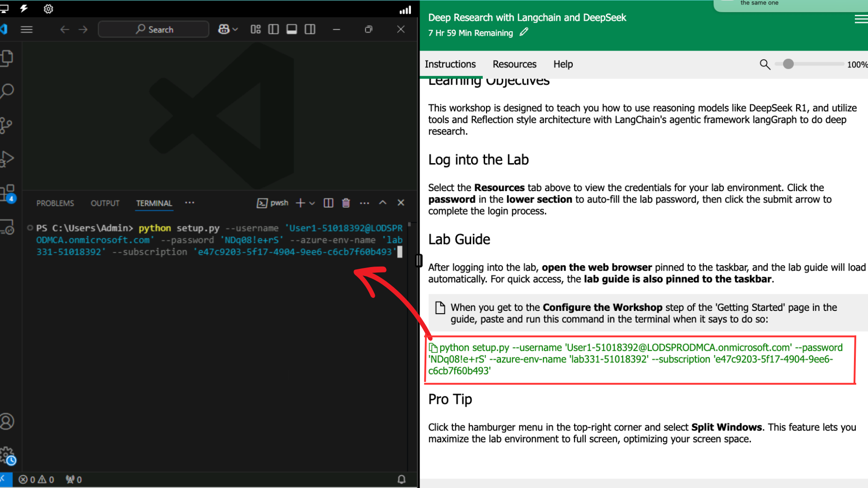Viewport: 868px width, 488px height.
Task: Click the 'Lab Guide' heading
Action: point(459,239)
